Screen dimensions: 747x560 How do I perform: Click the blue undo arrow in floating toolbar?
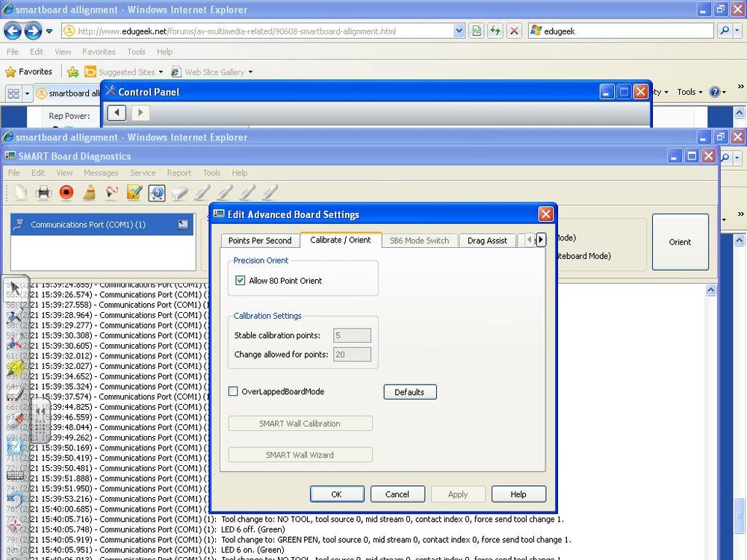point(15,500)
